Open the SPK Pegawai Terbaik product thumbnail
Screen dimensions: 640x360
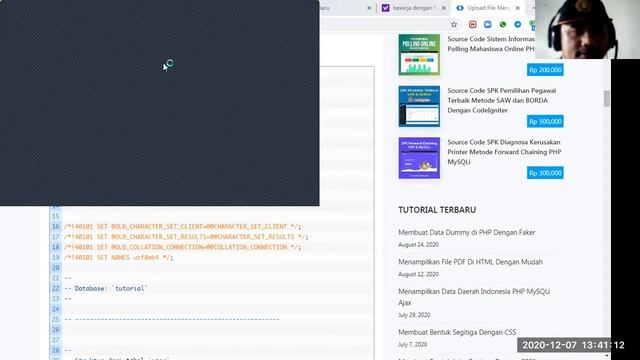tap(419, 106)
